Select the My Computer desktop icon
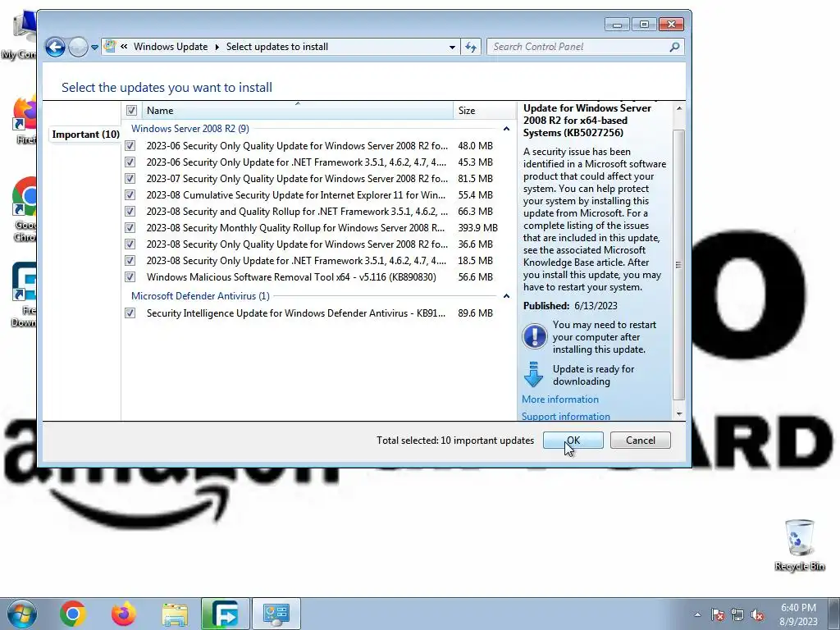840x630 pixels. [21, 36]
